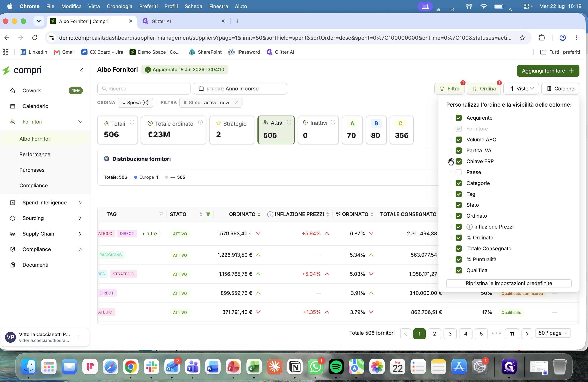The height and width of the screenshot is (382, 588).
Task: Open Chrome extensions puzzle icon
Action: (x=542, y=38)
